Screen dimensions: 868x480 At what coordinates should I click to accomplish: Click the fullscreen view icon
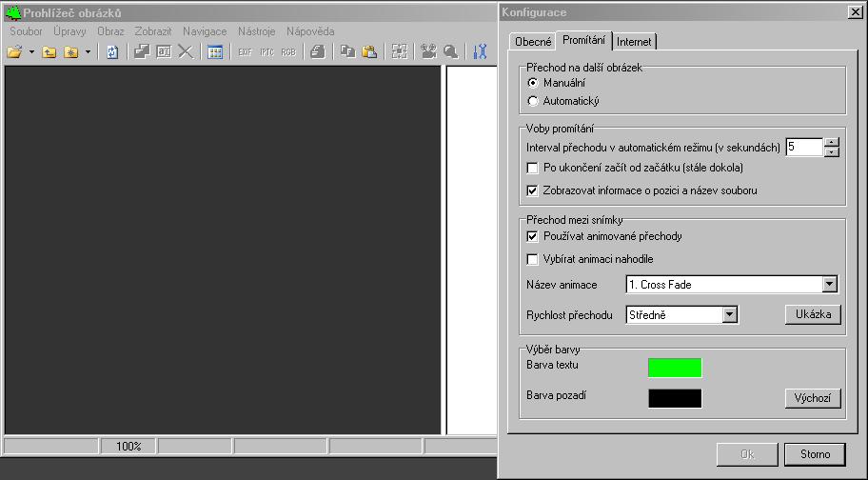(399, 52)
